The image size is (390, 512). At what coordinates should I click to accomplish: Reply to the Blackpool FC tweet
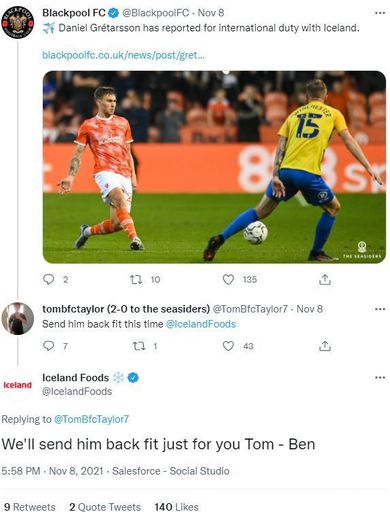point(49,279)
